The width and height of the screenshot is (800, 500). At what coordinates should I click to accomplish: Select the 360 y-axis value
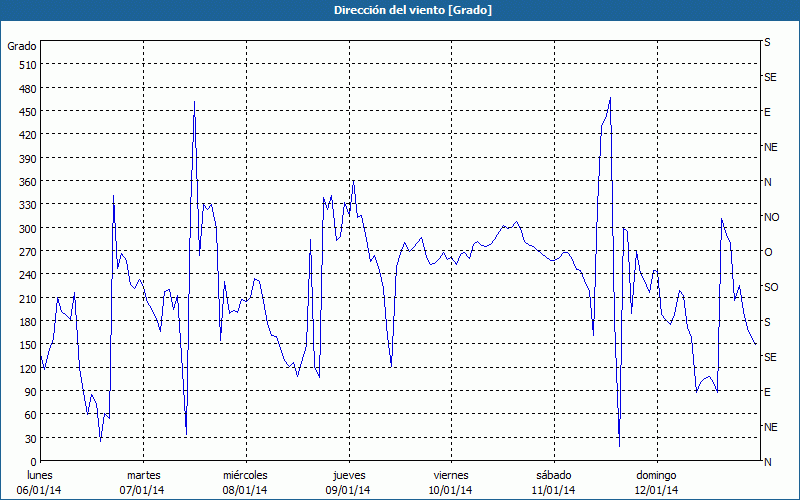(28, 182)
